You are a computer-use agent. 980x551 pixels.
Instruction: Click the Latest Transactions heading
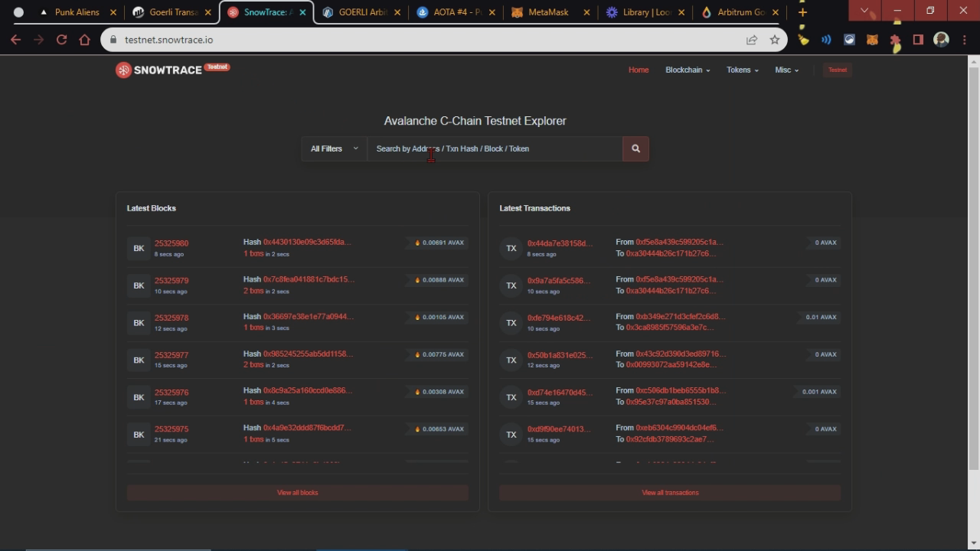pyautogui.click(x=534, y=208)
